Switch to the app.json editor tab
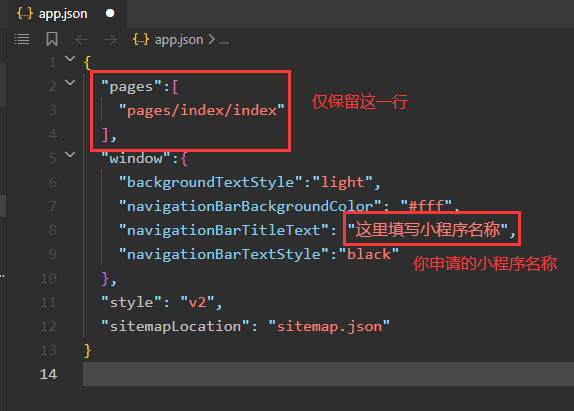 coord(67,14)
